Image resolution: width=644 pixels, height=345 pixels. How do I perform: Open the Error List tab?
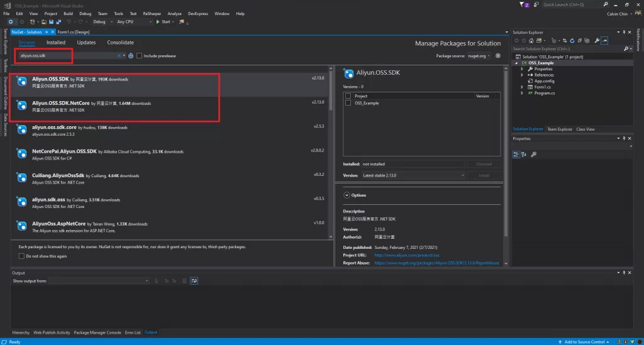133,332
